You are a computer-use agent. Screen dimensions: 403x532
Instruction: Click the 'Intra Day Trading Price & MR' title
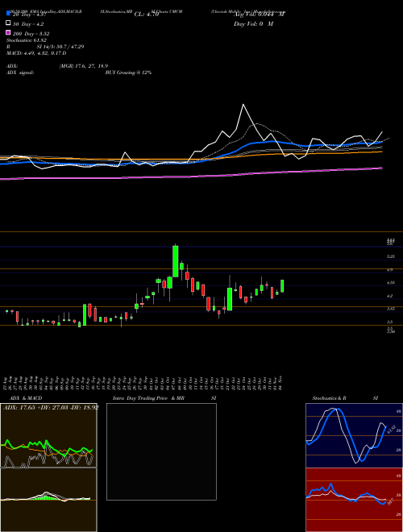[148, 398]
